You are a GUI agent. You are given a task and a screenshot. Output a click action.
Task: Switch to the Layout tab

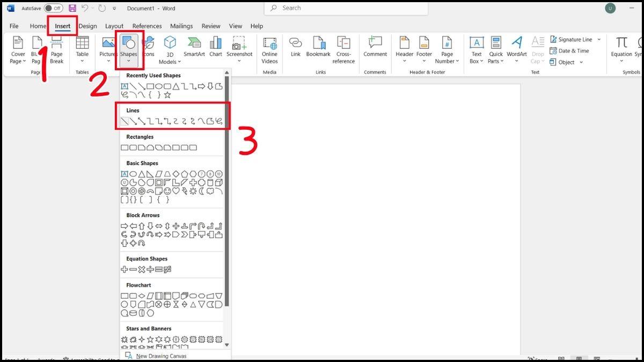click(114, 26)
